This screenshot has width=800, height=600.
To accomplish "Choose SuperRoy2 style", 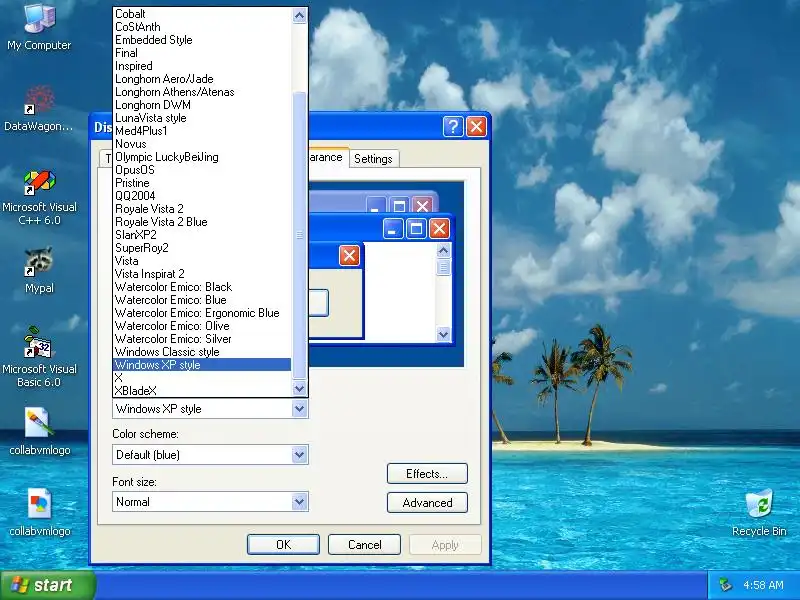I will tap(202, 248).
